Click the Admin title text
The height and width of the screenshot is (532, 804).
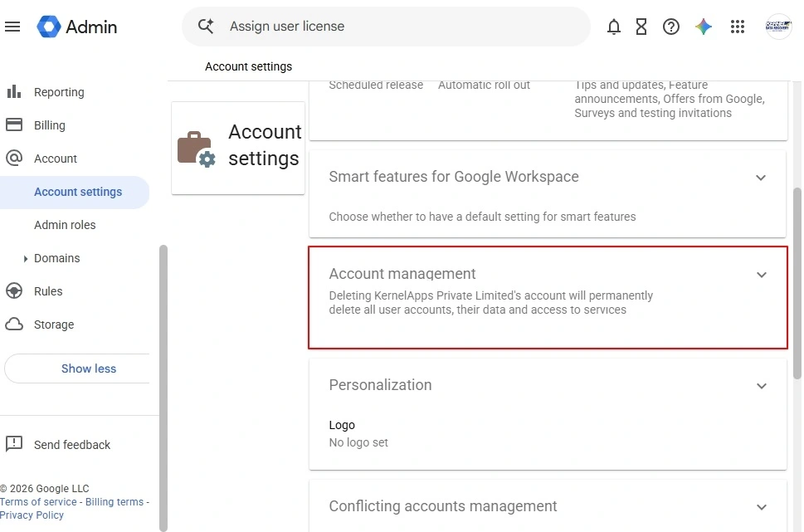[x=91, y=27]
